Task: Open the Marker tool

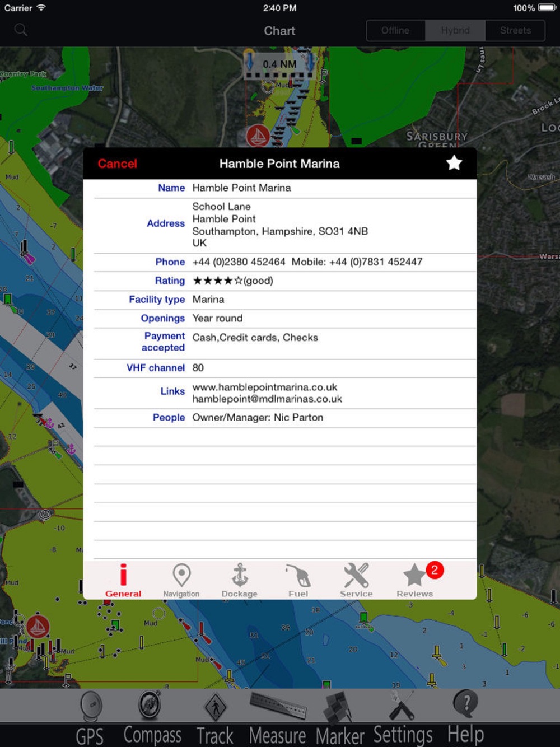Action: [x=339, y=717]
